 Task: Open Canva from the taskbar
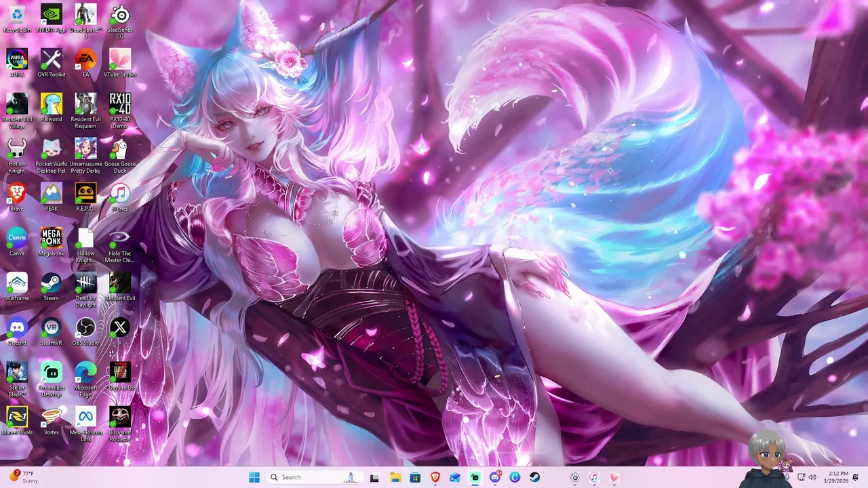[515, 477]
